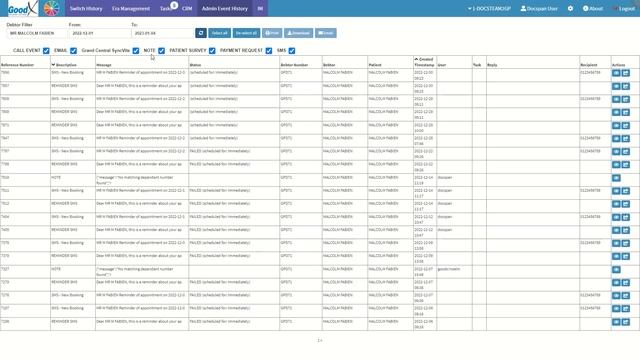The width and height of the screenshot is (640, 360).
Task: Open the Debtor Filter combo box
Action: [36, 33]
